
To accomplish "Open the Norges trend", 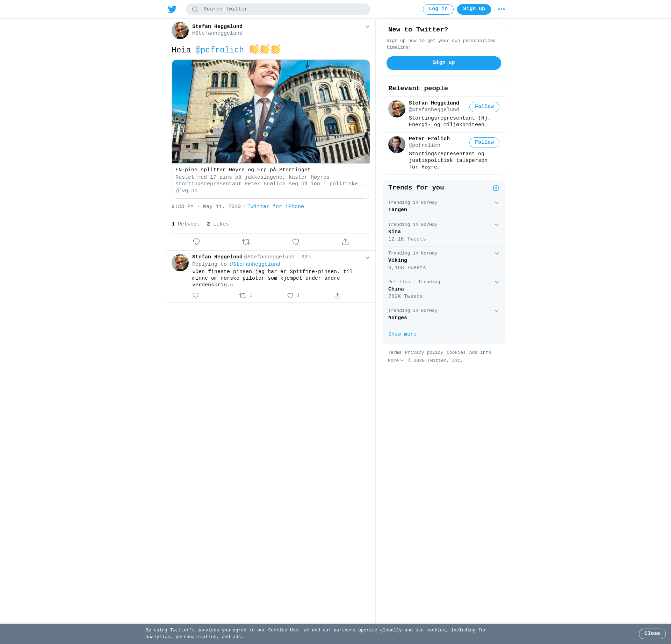I will click(443, 315).
